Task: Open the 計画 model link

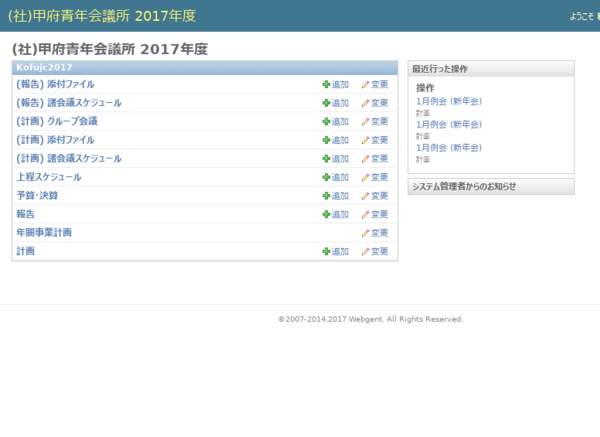Action: (26, 251)
